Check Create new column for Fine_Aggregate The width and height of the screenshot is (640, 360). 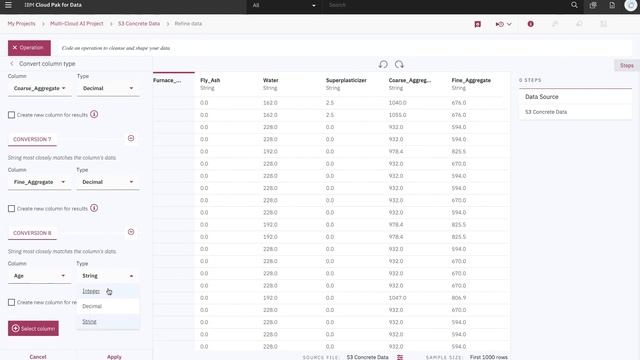pyautogui.click(x=11, y=209)
